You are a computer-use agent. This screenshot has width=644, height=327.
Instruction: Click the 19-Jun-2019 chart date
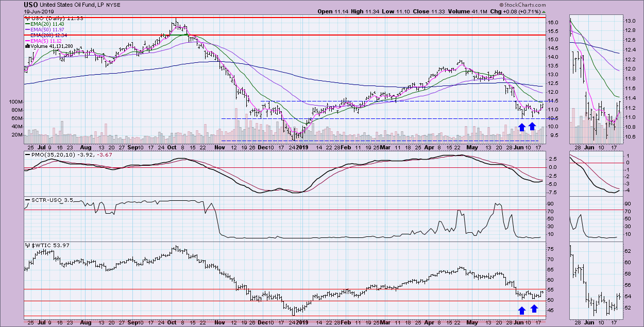click(x=40, y=11)
